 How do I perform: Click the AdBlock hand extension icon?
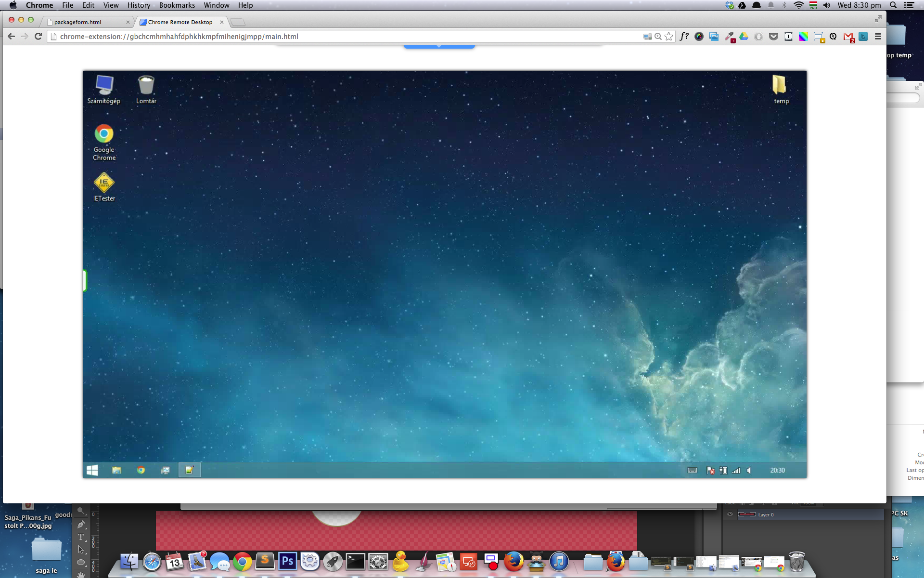[x=758, y=37]
